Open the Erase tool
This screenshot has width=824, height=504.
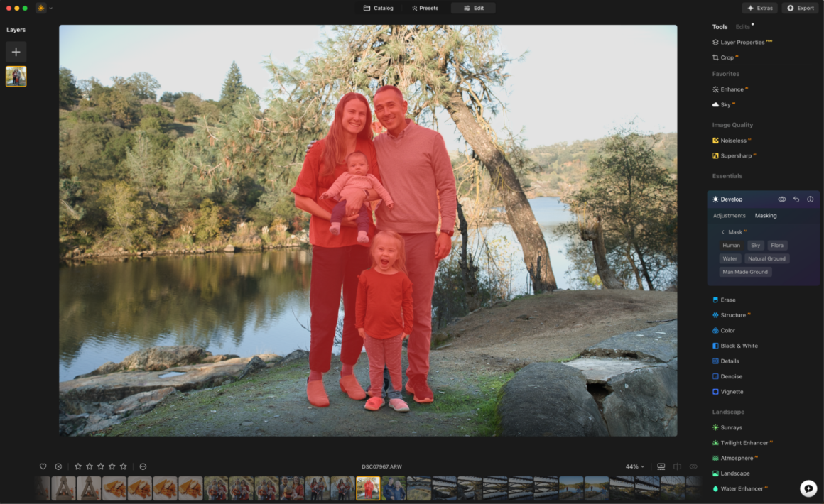pos(727,300)
